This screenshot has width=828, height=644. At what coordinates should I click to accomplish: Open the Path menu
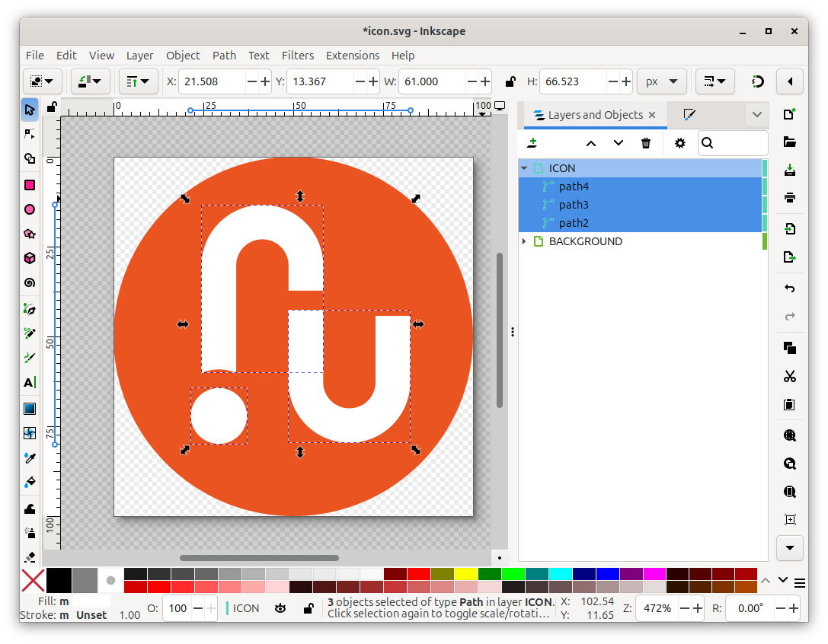224,56
